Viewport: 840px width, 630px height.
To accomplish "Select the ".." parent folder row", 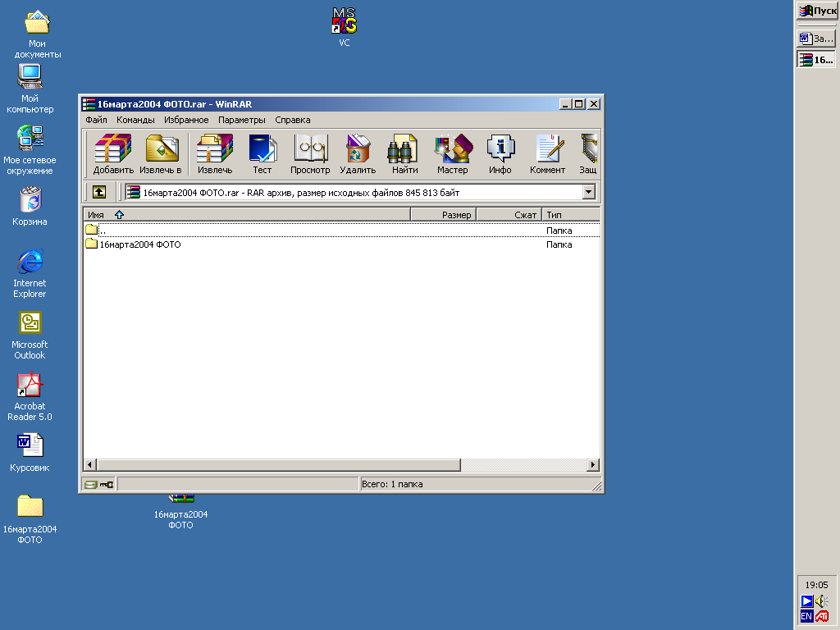I will 342,231.
